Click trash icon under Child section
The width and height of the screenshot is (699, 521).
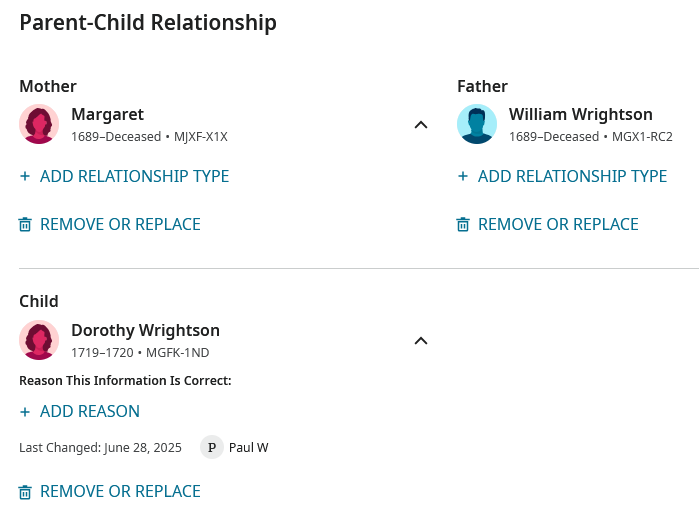pos(25,492)
